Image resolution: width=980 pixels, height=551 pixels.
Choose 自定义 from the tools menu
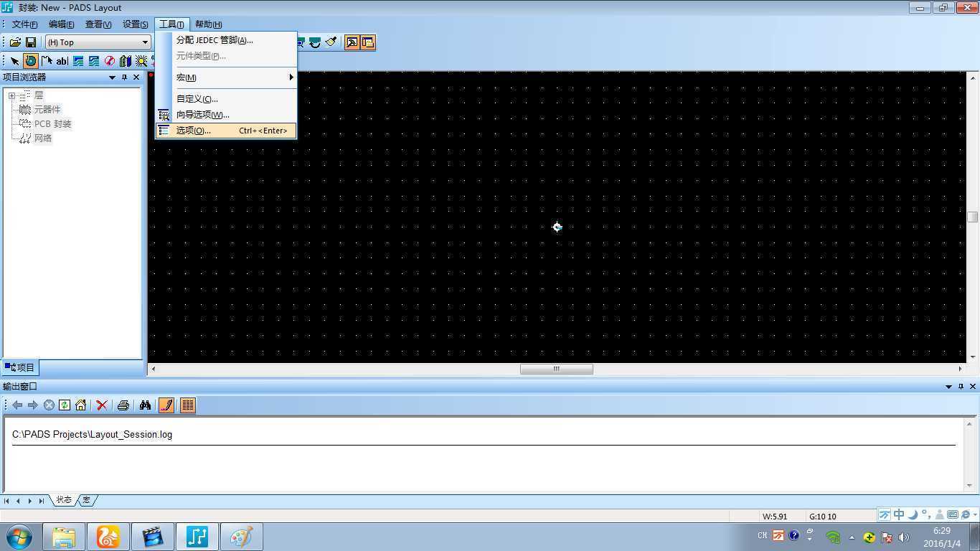pos(227,99)
